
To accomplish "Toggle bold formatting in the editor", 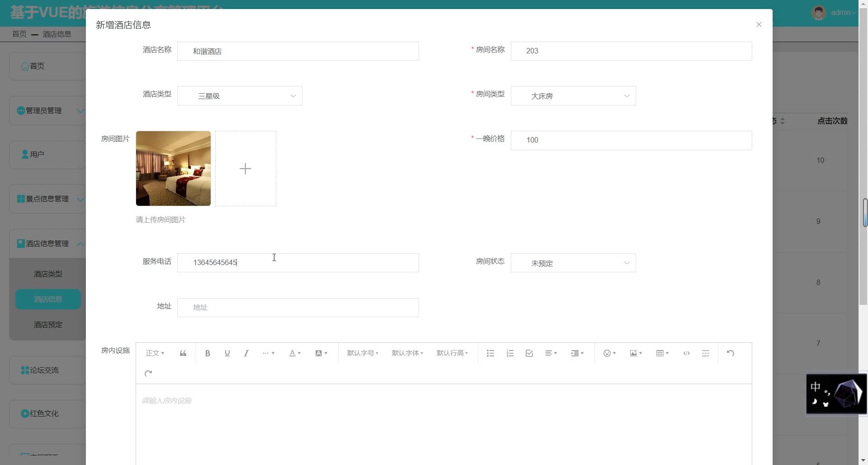I will click(x=208, y=353).
